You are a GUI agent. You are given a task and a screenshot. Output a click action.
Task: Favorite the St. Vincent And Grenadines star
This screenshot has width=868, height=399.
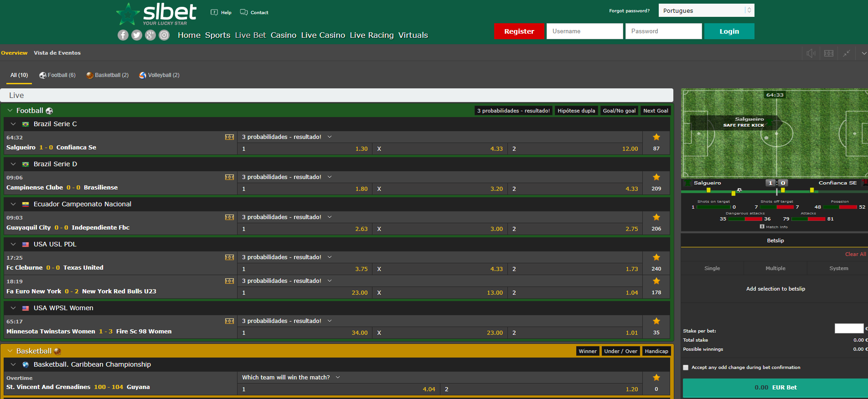(x=656, y=378)
